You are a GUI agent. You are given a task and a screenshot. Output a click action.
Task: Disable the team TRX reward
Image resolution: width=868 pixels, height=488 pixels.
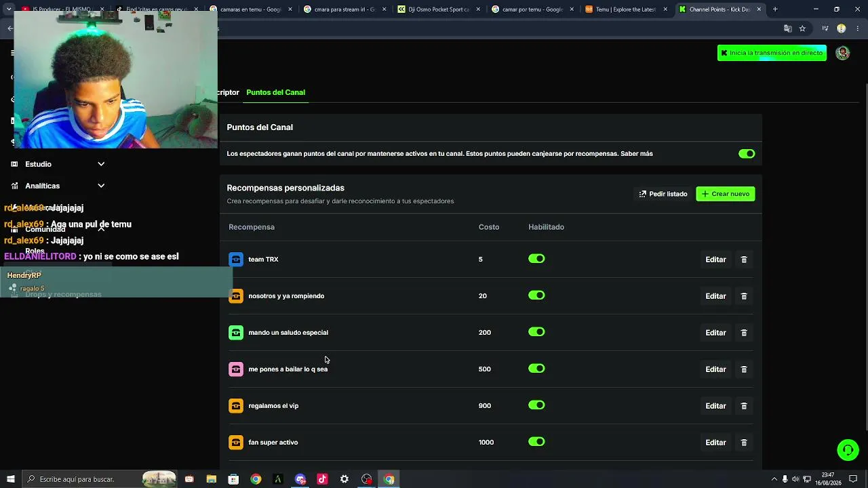tap(536, 259)
